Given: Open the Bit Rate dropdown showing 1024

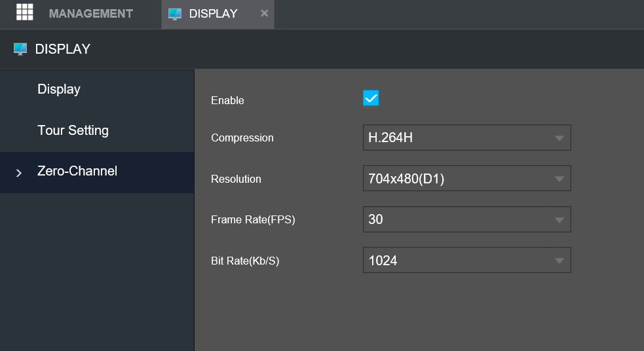Looking at the screenshot, I should pos(467,260).
